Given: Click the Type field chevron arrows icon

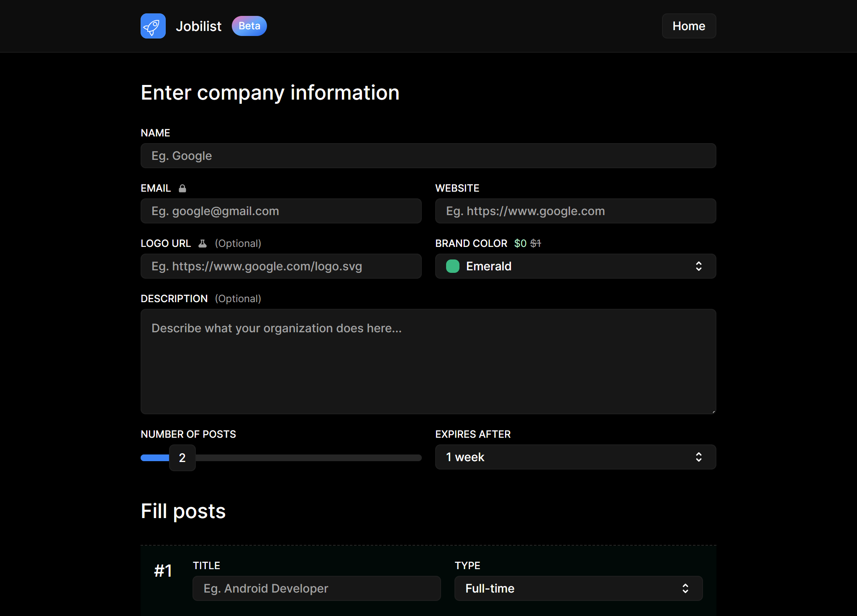Looking at the screenshot, I should point(685,588).
